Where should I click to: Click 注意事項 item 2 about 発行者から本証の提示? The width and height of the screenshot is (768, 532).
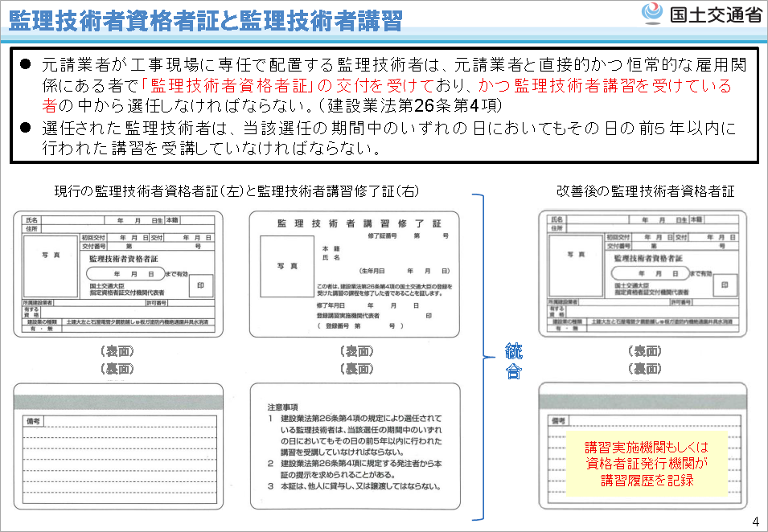click(355, 469)
